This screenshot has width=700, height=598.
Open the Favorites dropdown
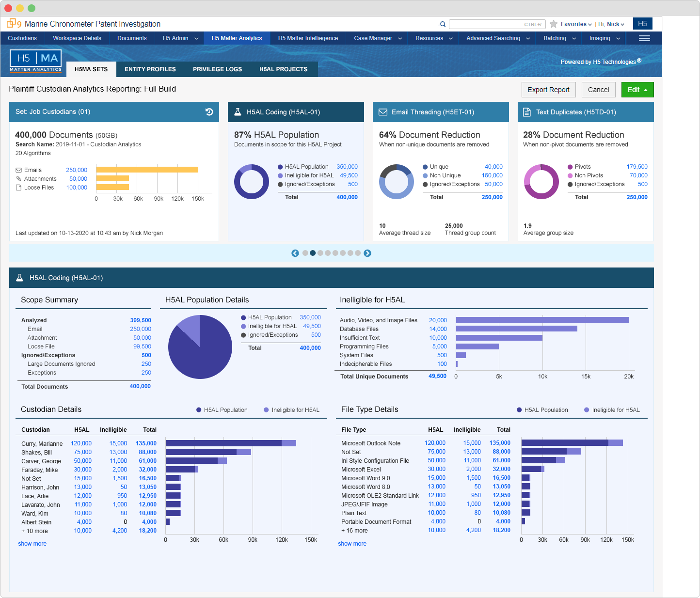tap(576, 24)
